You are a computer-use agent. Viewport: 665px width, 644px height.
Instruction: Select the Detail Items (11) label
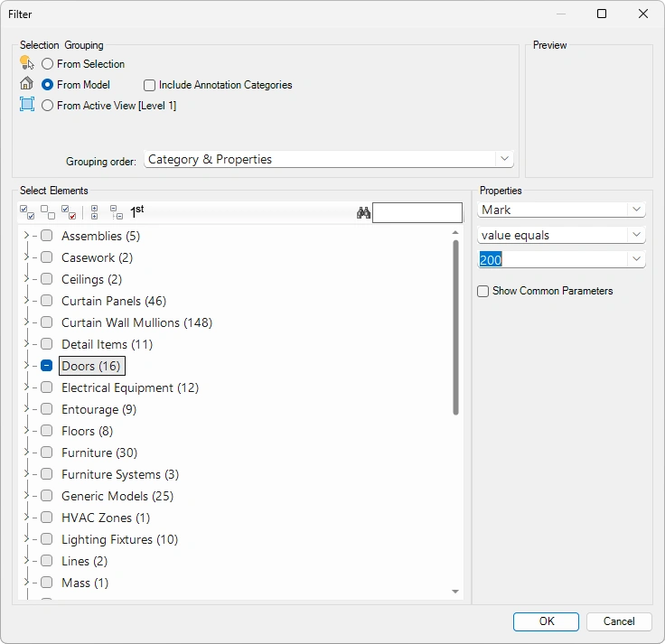[x=107, y=344]
